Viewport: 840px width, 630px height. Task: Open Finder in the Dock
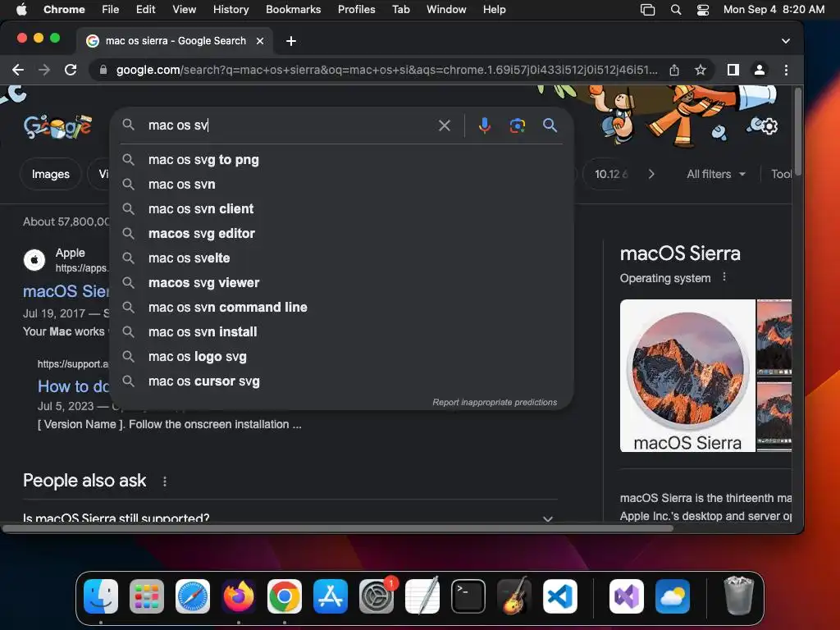coord(101,596)
